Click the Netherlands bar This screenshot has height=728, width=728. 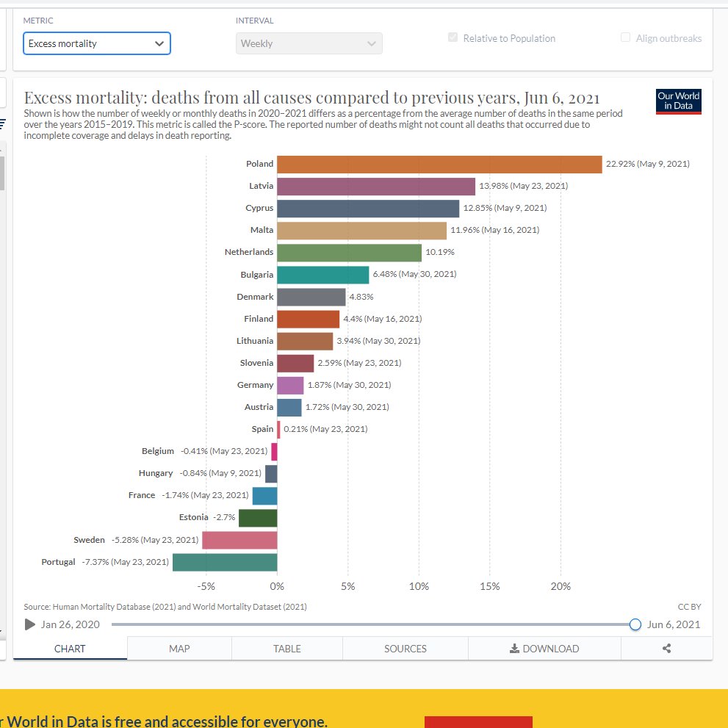[x=349, y=253]
